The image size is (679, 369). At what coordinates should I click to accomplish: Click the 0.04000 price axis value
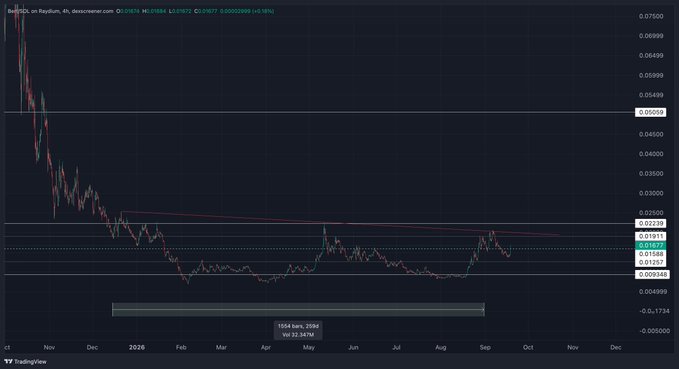651,154
